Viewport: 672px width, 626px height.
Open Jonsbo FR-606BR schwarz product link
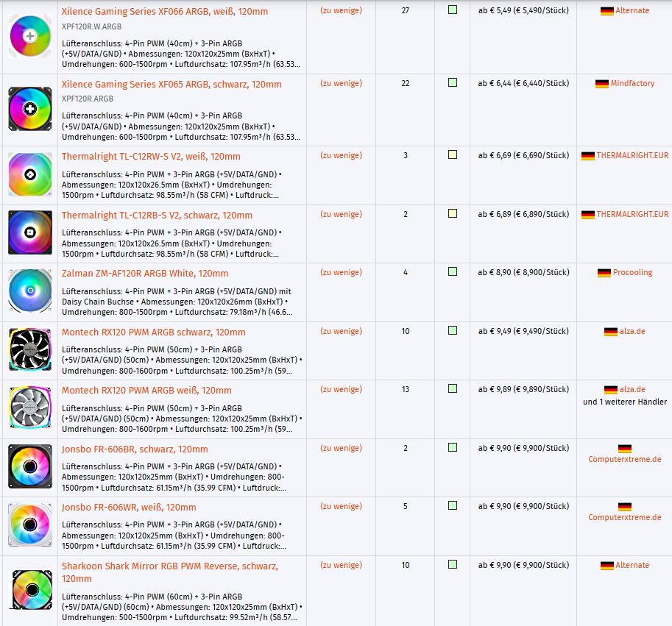click(x=135, y=449)
